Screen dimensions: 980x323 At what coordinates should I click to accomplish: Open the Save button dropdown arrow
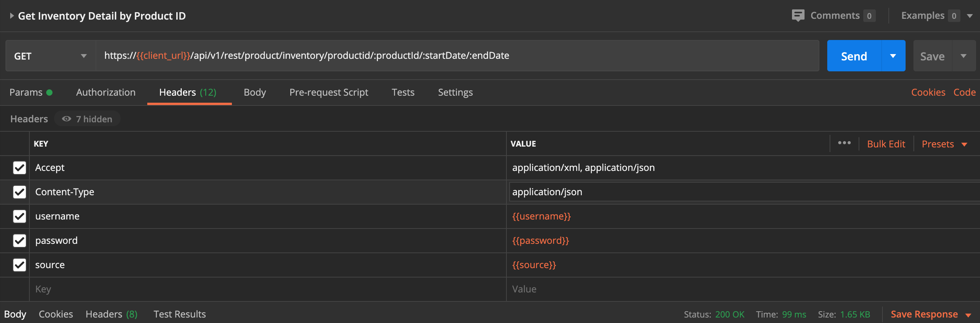click(x=964, y=56)
